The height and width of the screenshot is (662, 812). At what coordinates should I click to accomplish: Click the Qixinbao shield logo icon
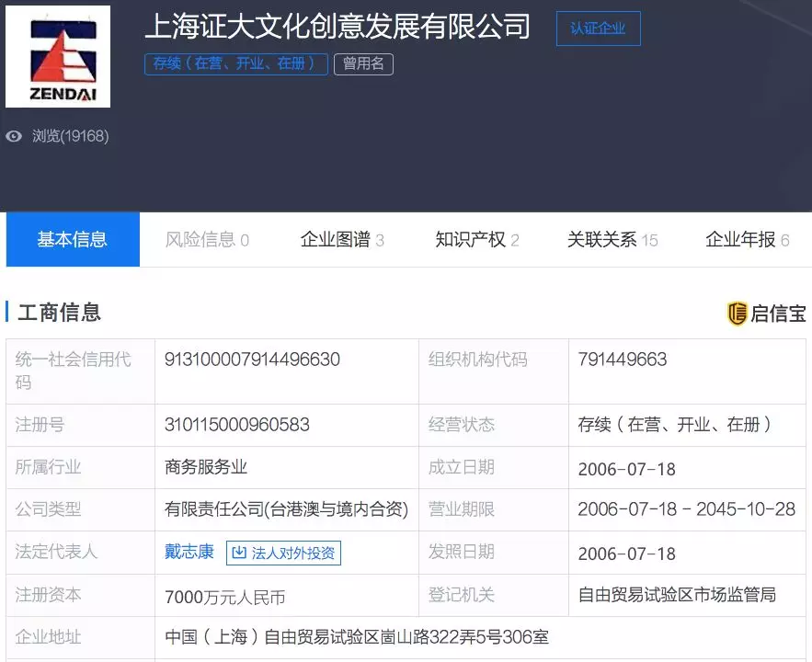[x=737, y=314]
